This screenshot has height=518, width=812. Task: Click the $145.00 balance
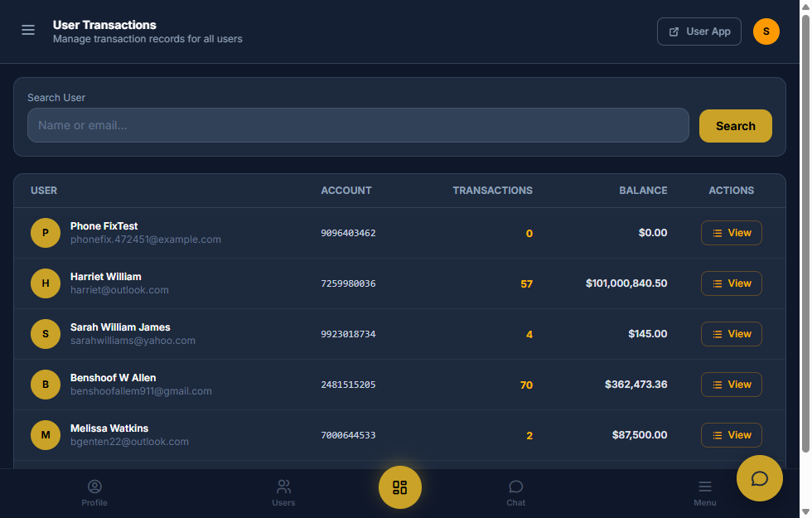647,334
